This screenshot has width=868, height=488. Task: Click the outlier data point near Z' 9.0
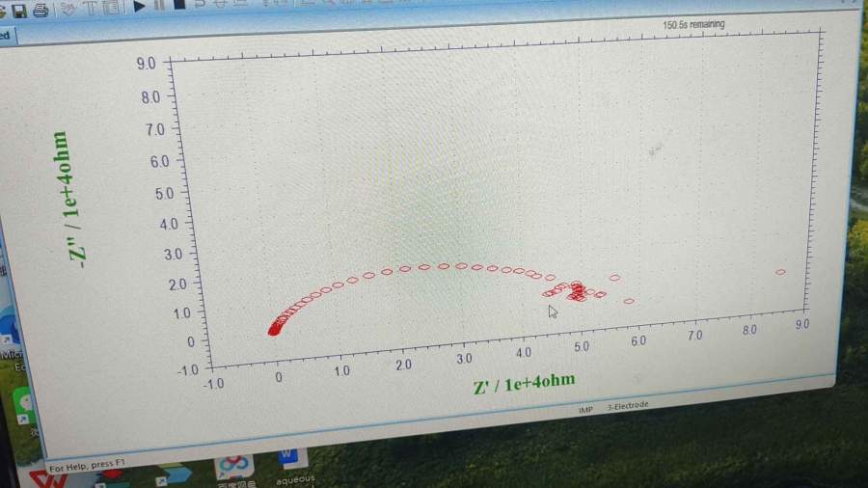click(780, 272)
